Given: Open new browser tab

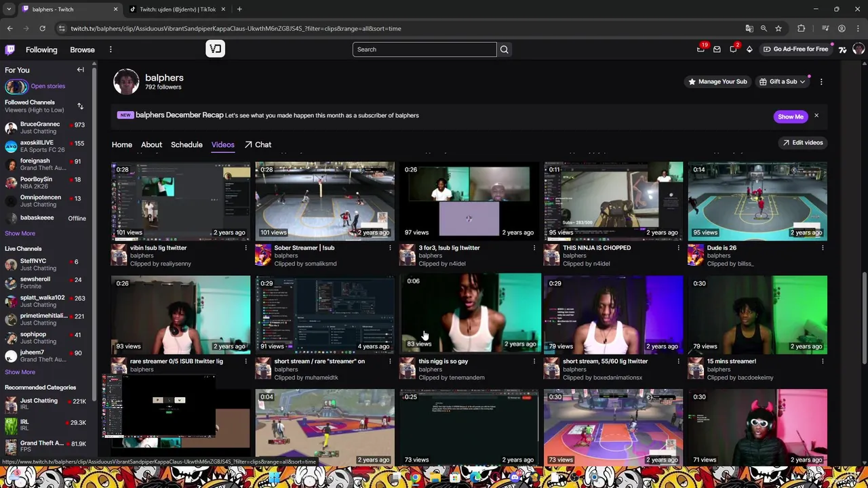Looking at the screenshot, I should pyautogui.click(x=239, y=9).
